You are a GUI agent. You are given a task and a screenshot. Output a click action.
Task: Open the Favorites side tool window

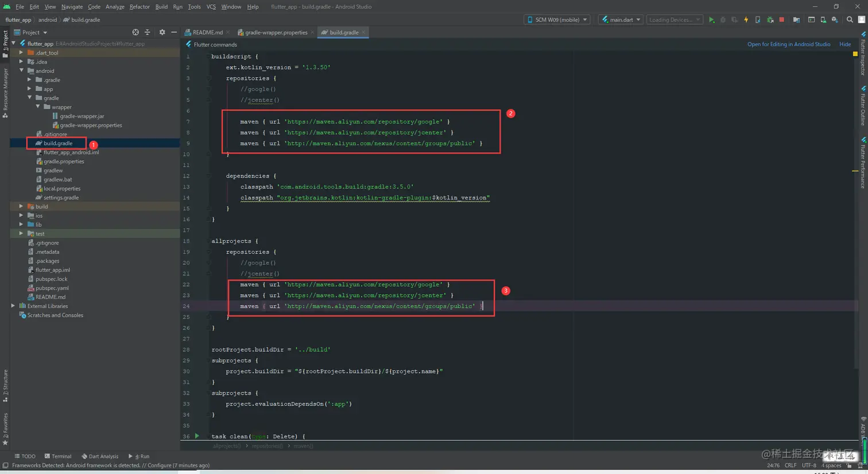(5, 429)
